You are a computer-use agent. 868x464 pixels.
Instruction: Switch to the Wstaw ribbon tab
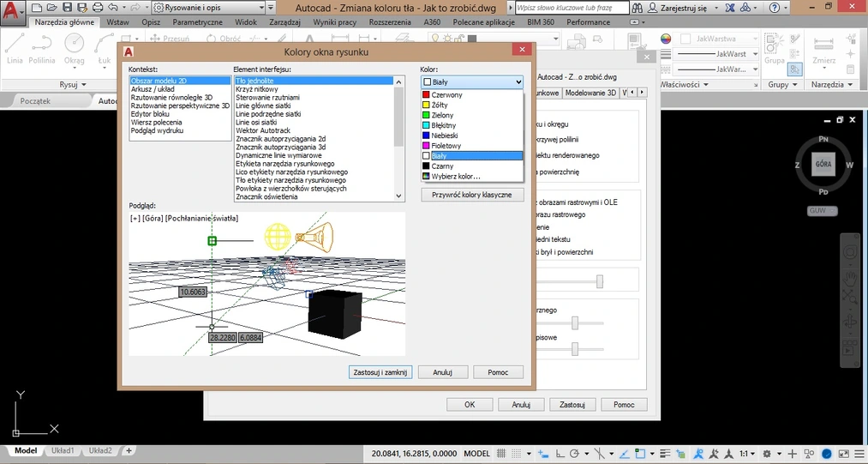coord(118,22)
